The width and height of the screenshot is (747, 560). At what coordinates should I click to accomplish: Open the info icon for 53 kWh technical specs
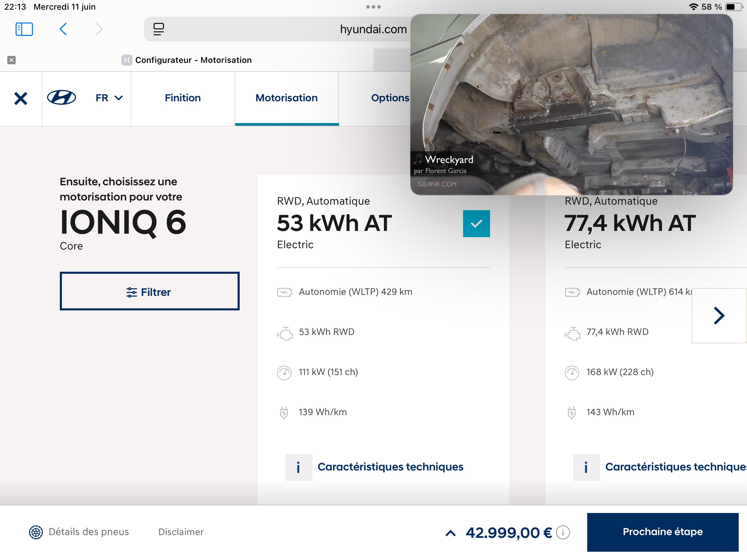click(x=298, y=467)
